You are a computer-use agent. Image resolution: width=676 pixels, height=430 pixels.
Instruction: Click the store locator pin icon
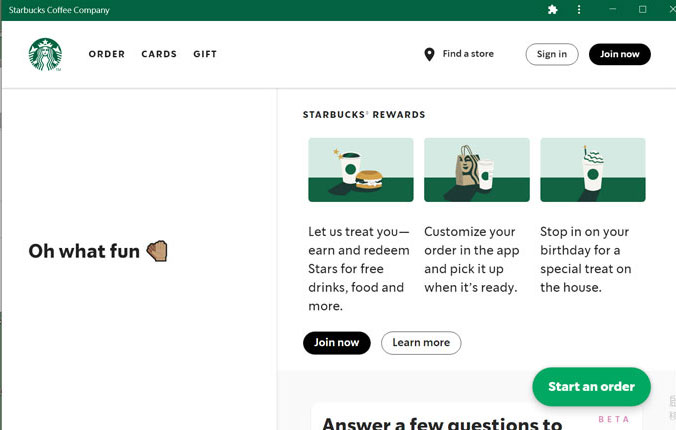click(429, 54)
